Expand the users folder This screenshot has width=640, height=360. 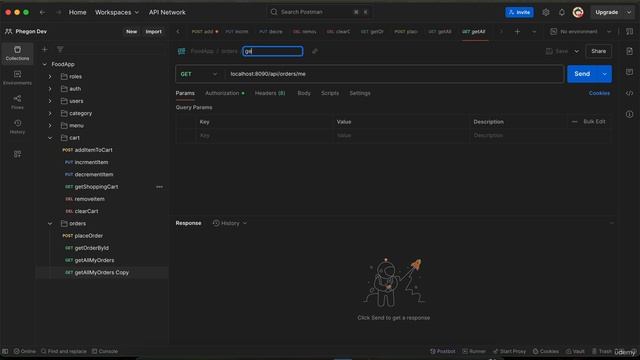[x=50, y=101]
